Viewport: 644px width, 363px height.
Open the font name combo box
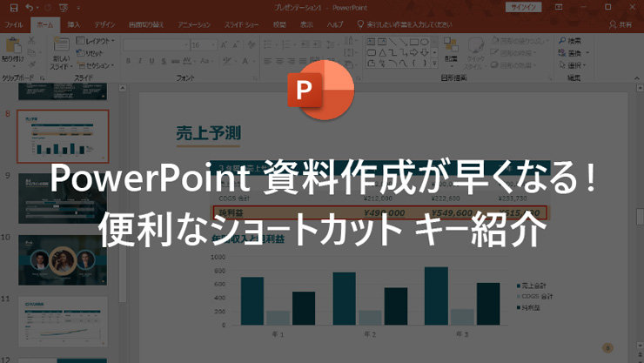tap(156, 44)
